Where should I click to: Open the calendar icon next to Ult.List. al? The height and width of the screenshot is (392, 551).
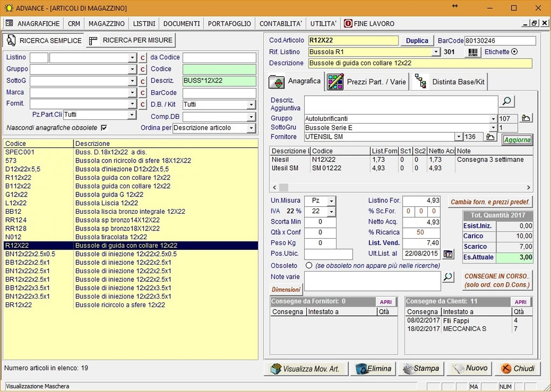pos(448,254)
